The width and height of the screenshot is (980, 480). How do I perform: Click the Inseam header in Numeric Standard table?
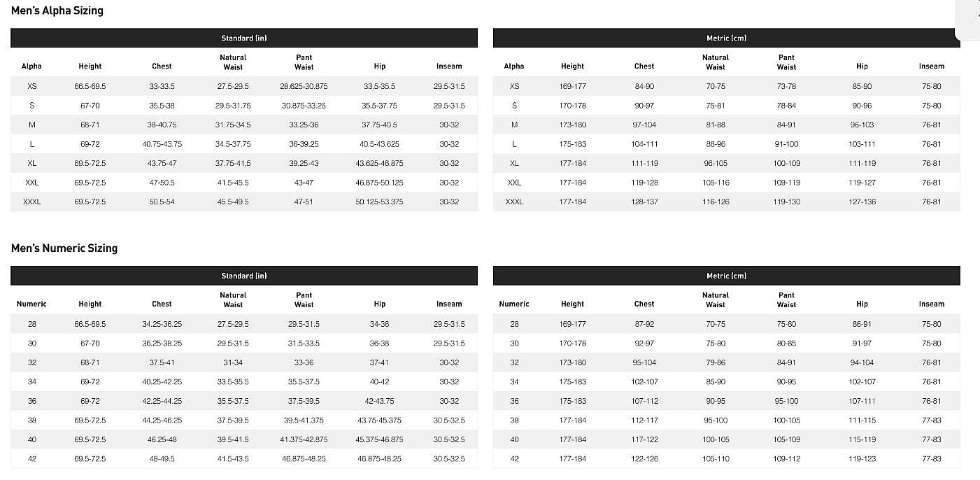pyautogui.click(x=449, y=304)
